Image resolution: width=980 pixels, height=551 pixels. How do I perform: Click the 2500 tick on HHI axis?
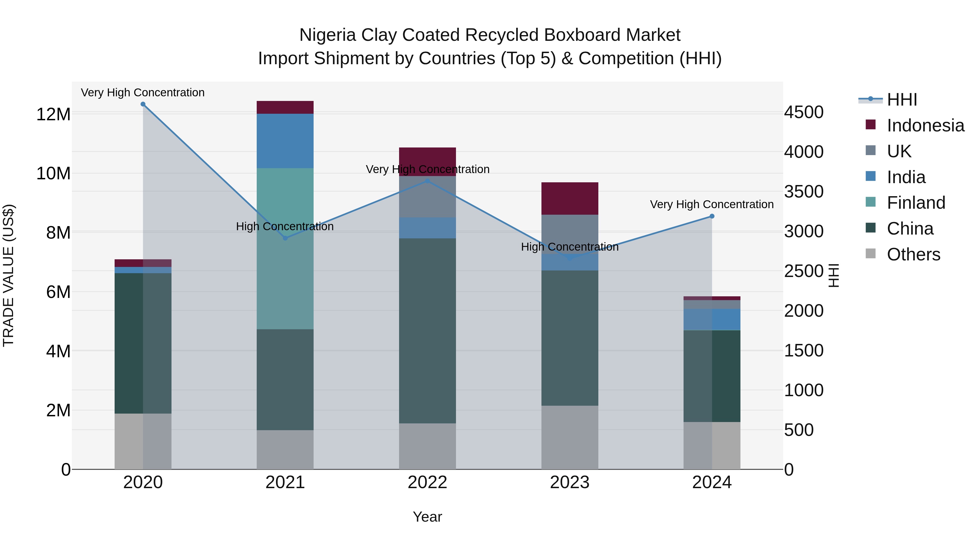(804, 271)
